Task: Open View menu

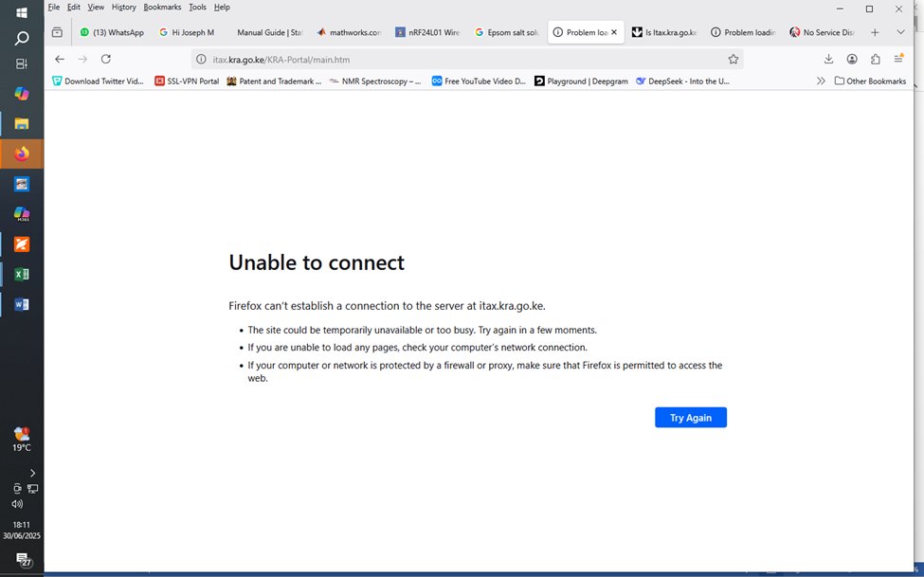Action: pos(96,7)
